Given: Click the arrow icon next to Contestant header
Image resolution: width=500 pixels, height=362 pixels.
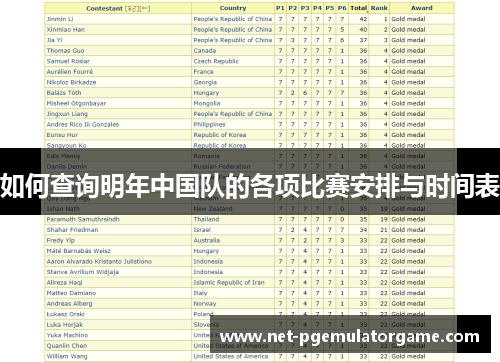Looking at the screenshot, I should (145, 9).
